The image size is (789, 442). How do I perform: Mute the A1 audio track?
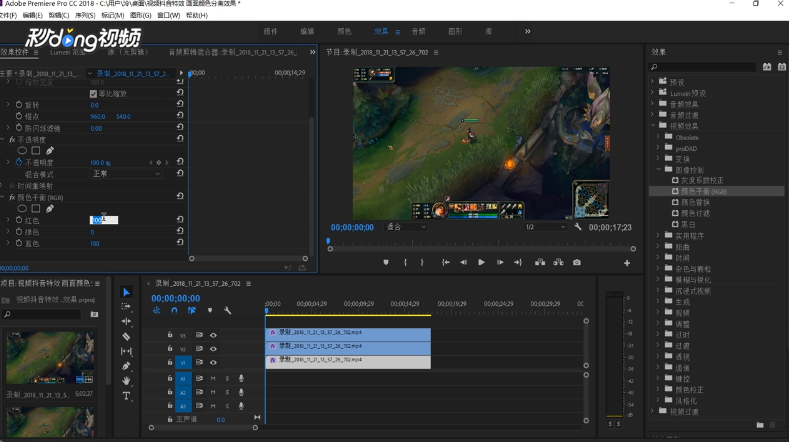click(x=213, y=378)
